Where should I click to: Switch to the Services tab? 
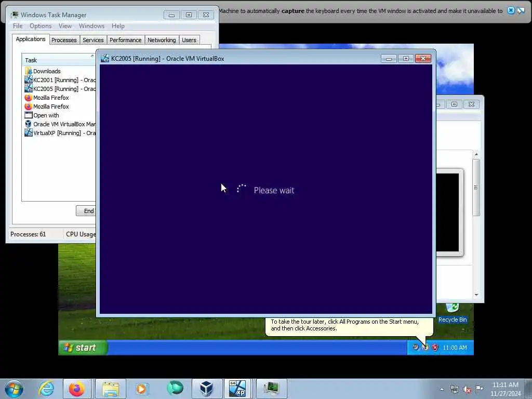[x=93, y=40]
